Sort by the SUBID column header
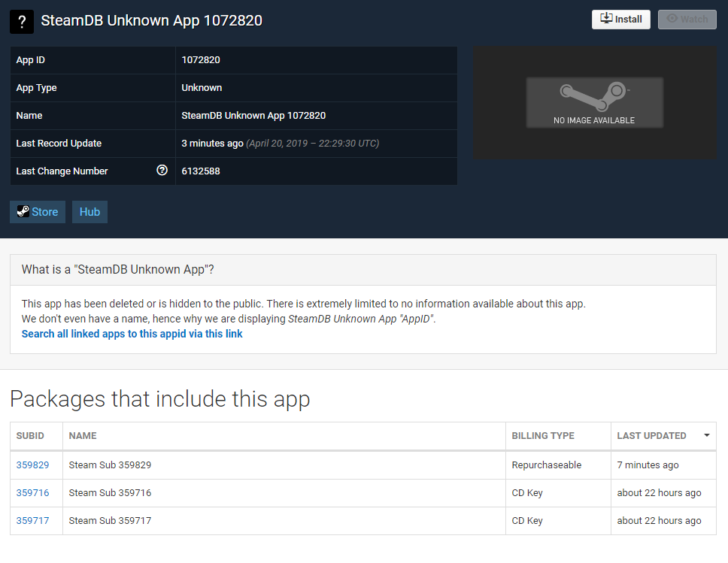 coord(36,436)
